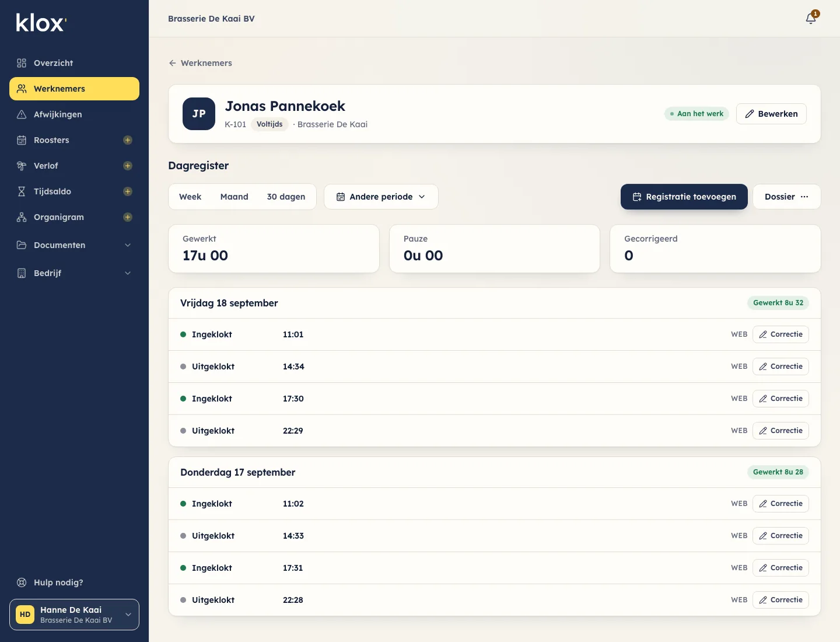Image resolution: width=840 pixels, height=642 pixels.
Task: Expand the Bedrijf menu
Action: tap(74, 273)
